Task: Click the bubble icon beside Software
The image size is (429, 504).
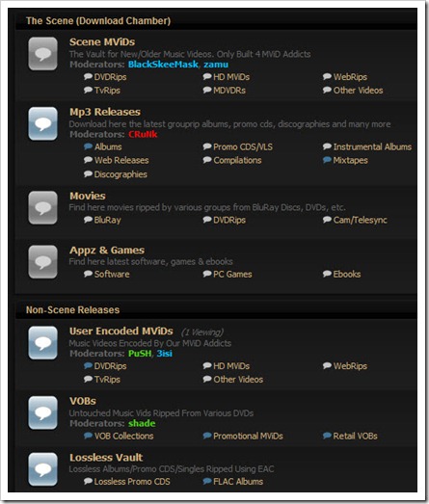Action: click(x=88, y=274)
